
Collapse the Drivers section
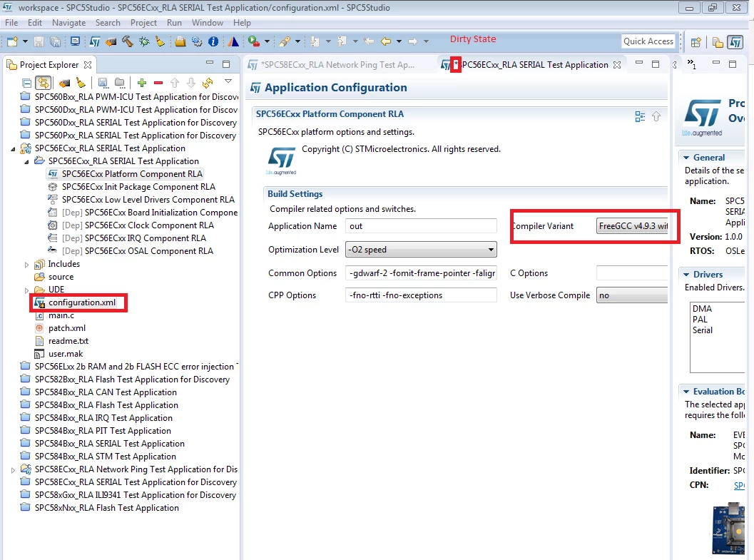(x=686, y=275)
